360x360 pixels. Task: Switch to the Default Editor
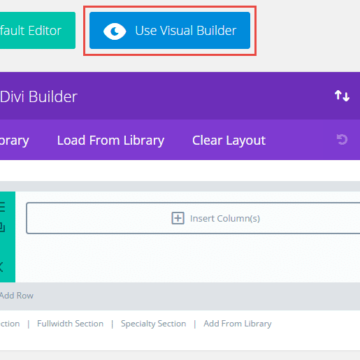[x=38, y=30]
